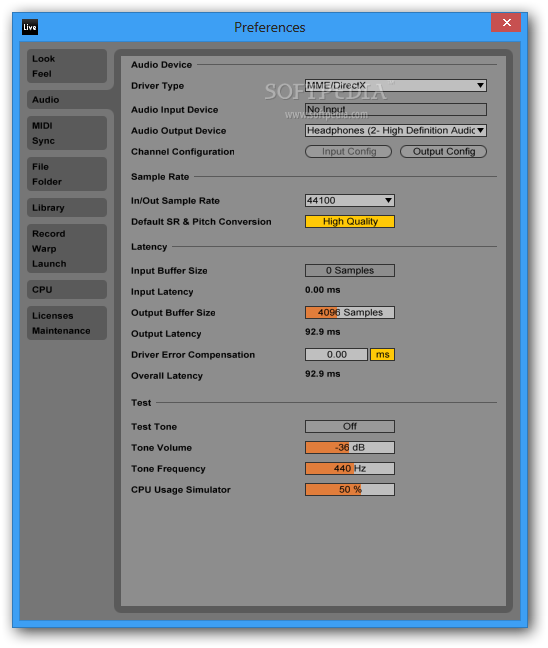
Task: Switch to the CPU tab
Action: pos(67,289)
